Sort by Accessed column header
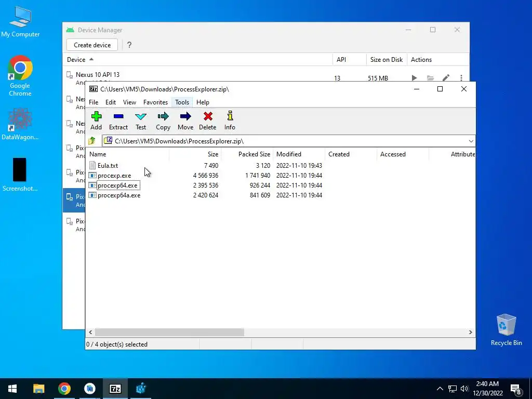This screenshot has width=532, height=399. [x=403, y=154]
